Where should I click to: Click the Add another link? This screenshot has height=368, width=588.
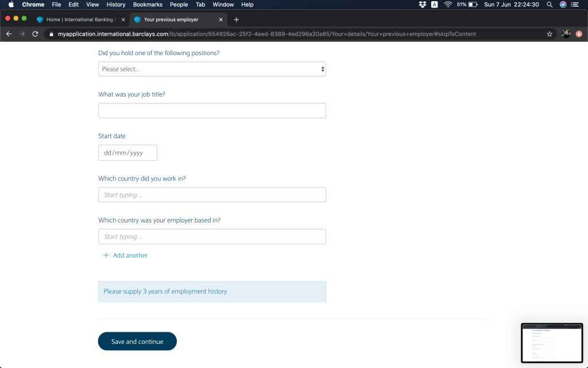point(130,255)
